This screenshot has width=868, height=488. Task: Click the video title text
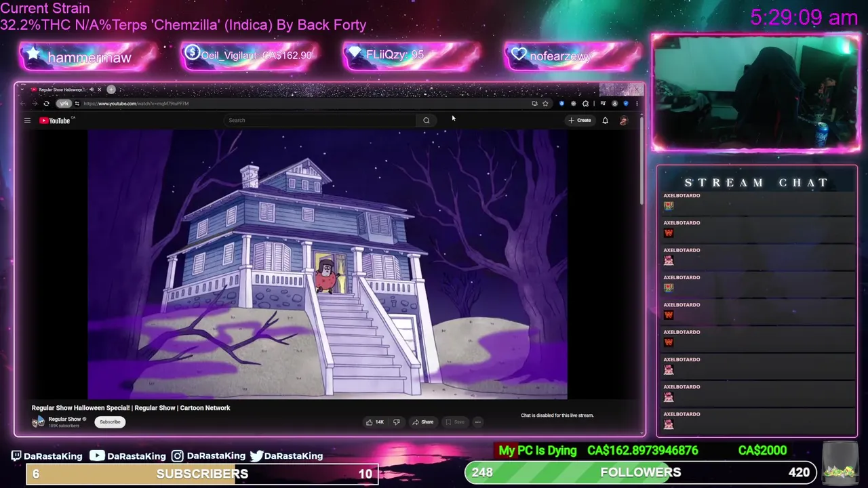[131, 408]
